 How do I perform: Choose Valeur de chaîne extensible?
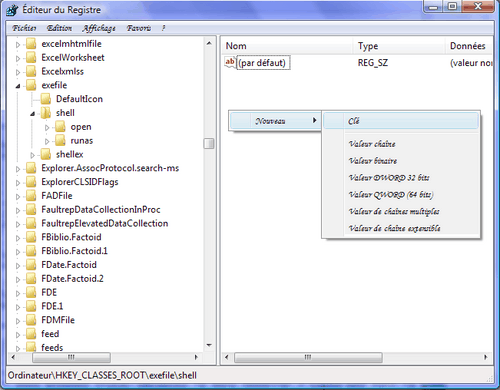(x=401, y=228)
